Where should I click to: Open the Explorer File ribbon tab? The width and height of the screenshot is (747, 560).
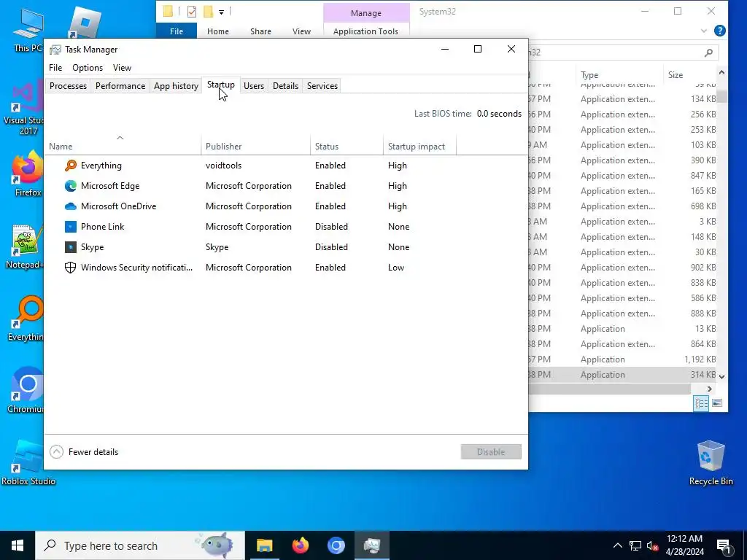click(177, 31)
